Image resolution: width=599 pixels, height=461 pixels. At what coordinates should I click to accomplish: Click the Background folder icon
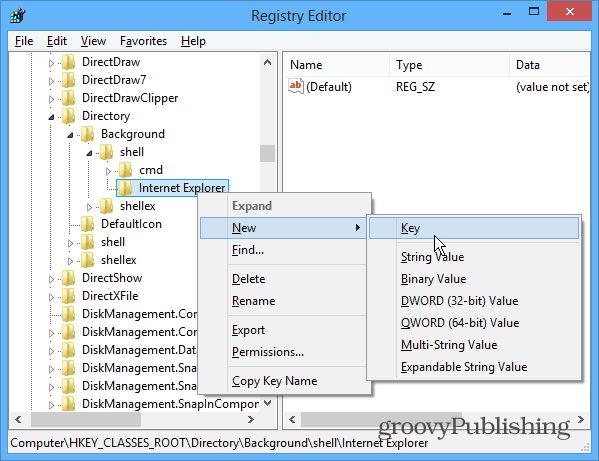coord(87,134)
